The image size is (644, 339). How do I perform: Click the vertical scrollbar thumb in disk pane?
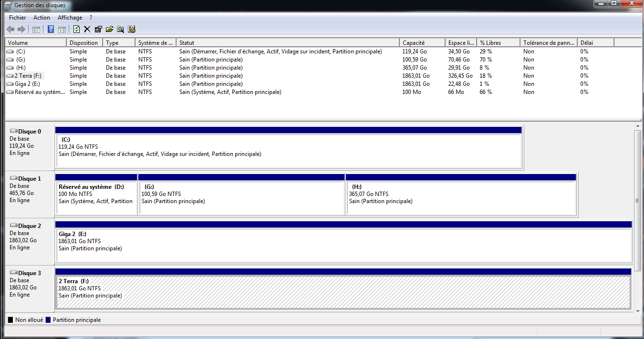[x=638, y=201]
